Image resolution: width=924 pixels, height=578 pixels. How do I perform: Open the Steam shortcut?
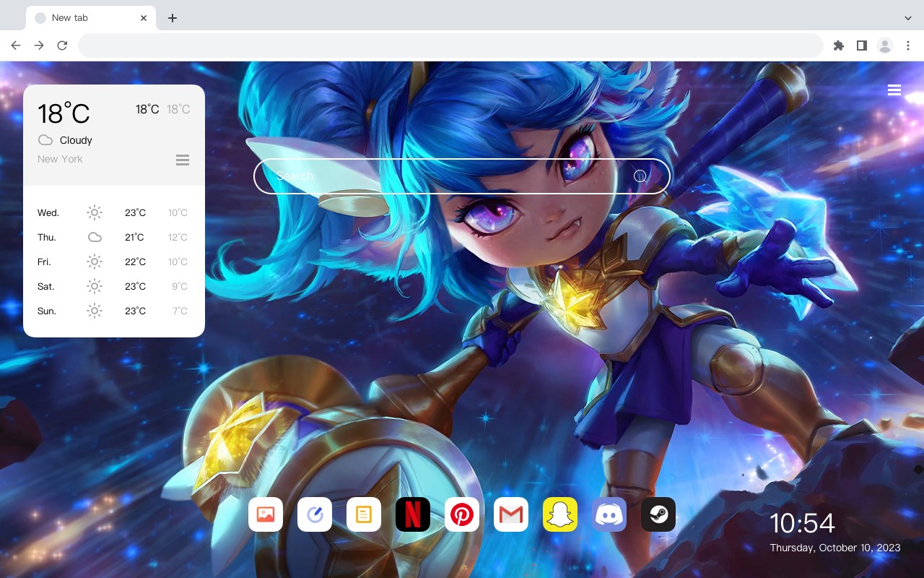pyautogui.click(x=658, y=514)
